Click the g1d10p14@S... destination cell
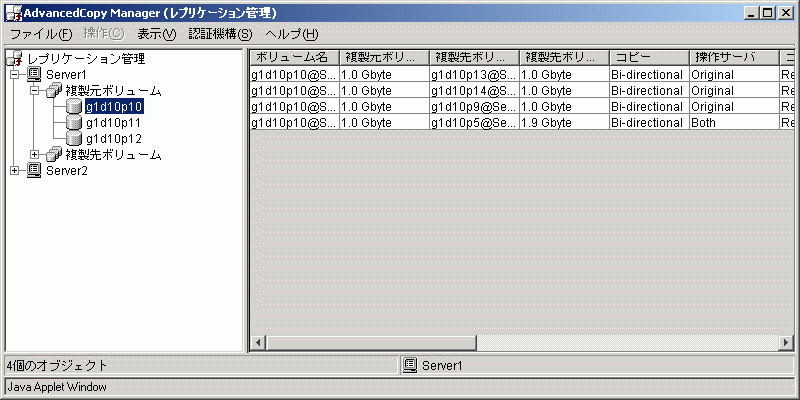The image size is (800, 400). (474, 91)
